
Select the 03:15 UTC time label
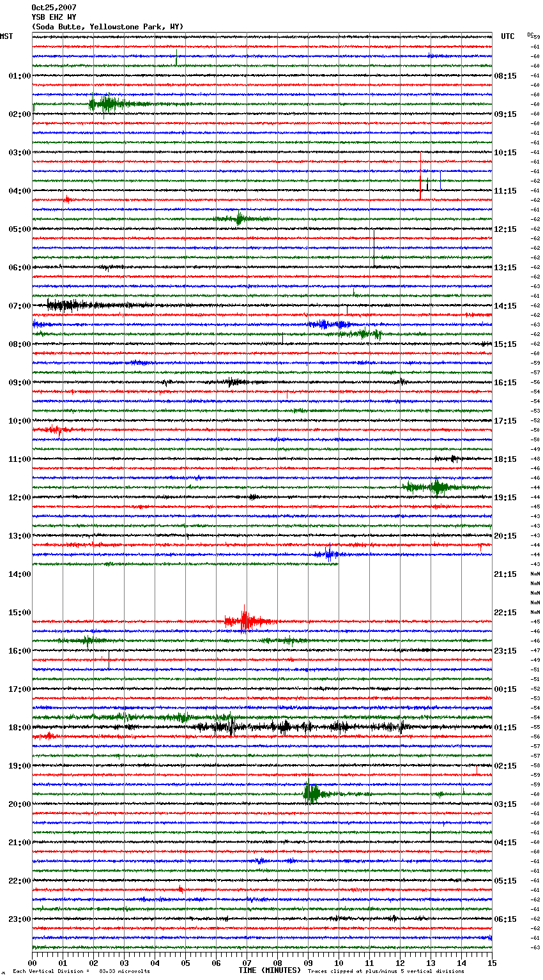point(505,804)
